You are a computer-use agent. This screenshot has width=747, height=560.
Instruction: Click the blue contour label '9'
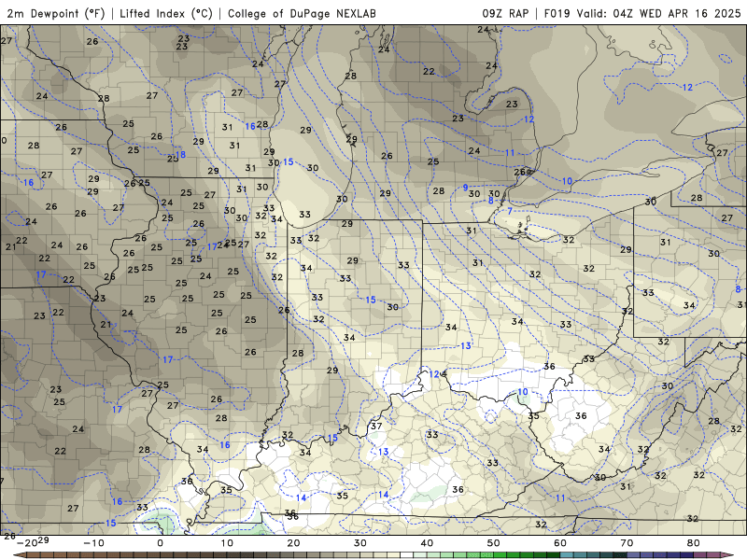click(x=465, y=188)
